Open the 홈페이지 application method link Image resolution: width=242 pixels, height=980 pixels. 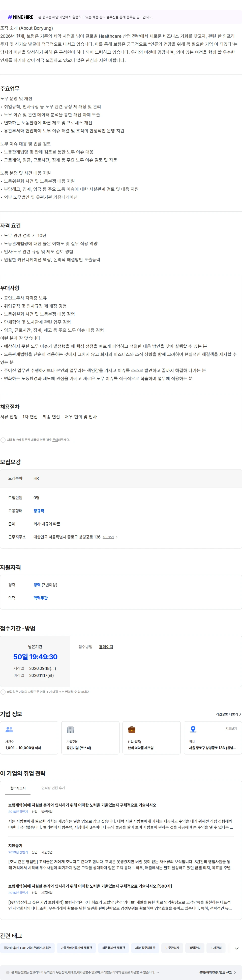click(106, 647)
